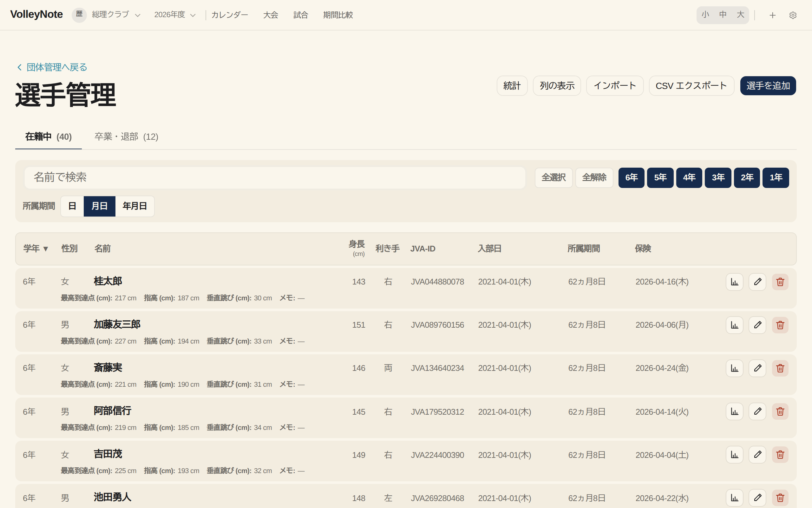Click the インポート button
Viewport: 812px width, 508px height.
615,86
